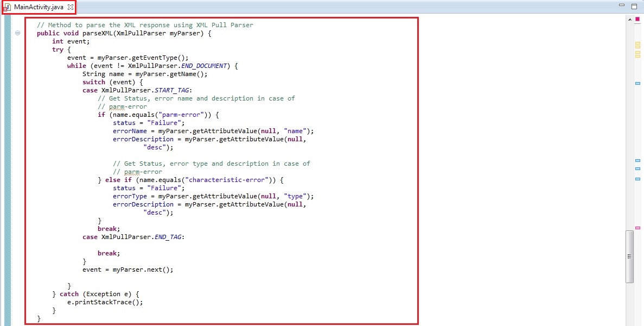Collapse the parseXML method fold toggle

pos(18,33)
